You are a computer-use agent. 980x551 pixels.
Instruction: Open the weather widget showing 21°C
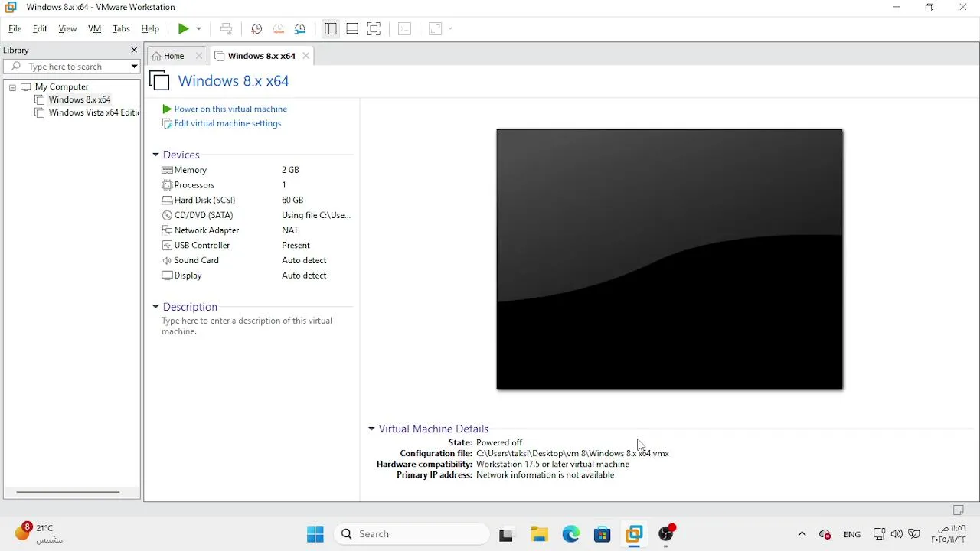[38, 534]
